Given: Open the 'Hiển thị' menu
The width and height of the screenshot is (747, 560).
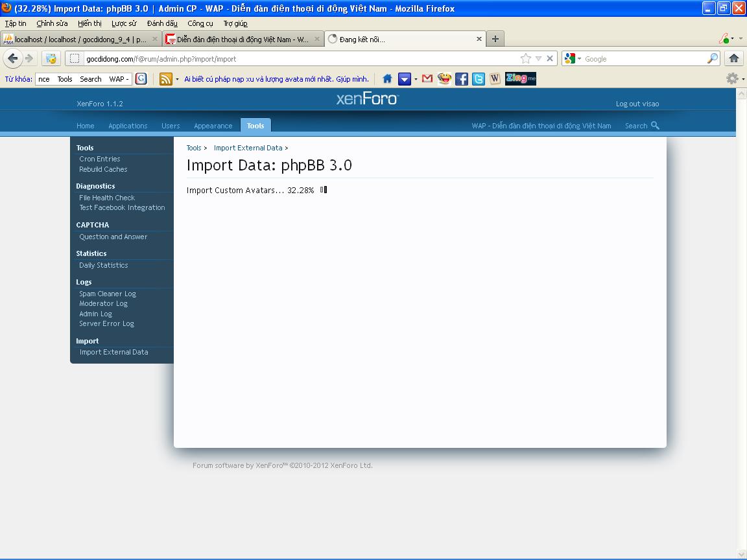Looking at the screenshot, I should pyautogui.click(x=89, y=23).
